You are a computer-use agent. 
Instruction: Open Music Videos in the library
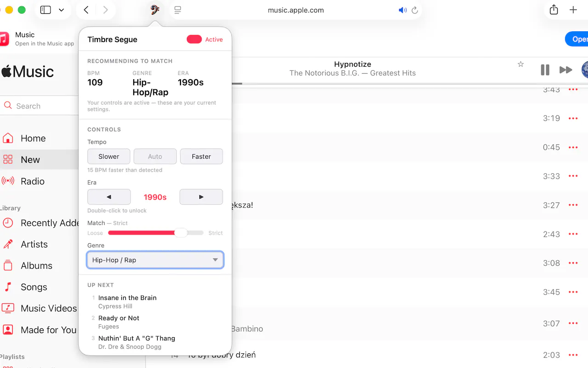pyautogui.click(x=49, y=308)
